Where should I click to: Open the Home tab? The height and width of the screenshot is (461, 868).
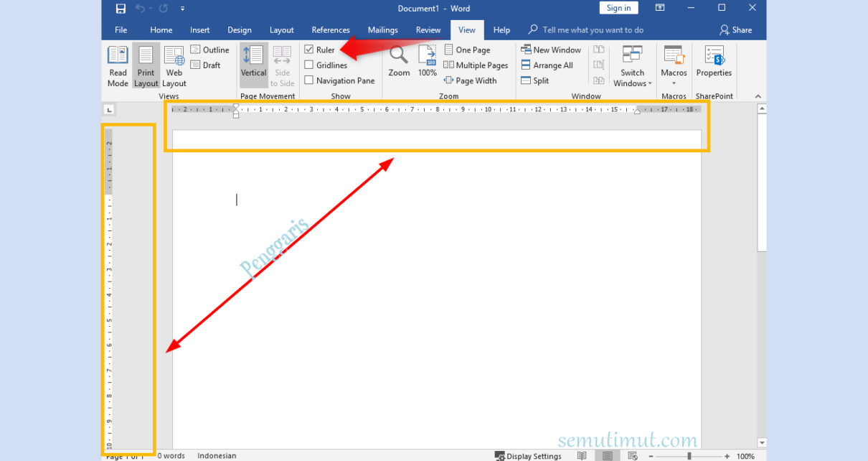[x=161, y=30]
